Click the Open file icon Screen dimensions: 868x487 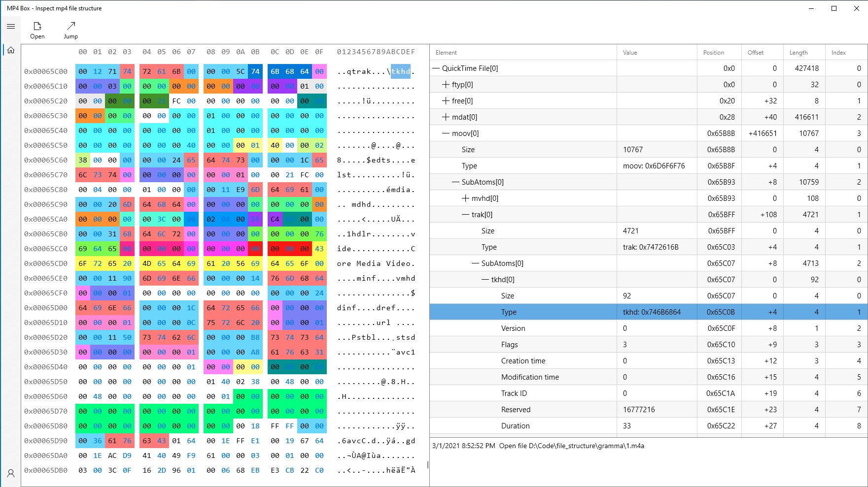coord(37,26)
